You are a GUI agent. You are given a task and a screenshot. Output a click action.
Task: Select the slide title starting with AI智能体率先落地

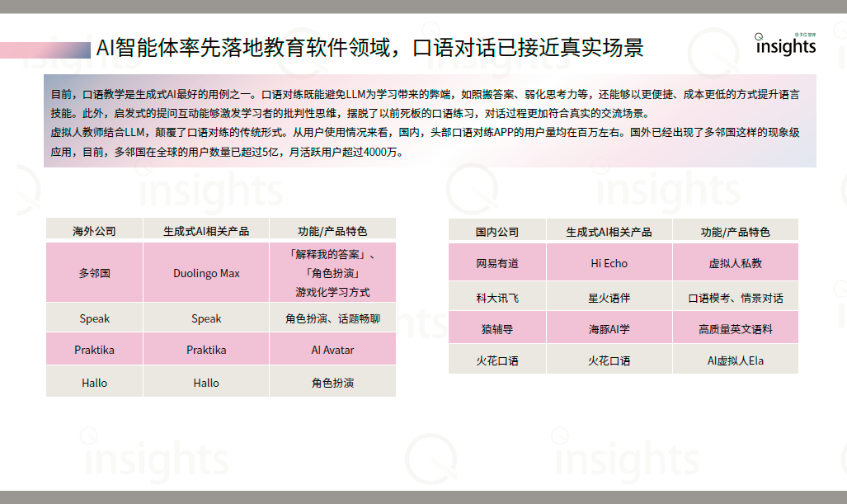(369, 48)
